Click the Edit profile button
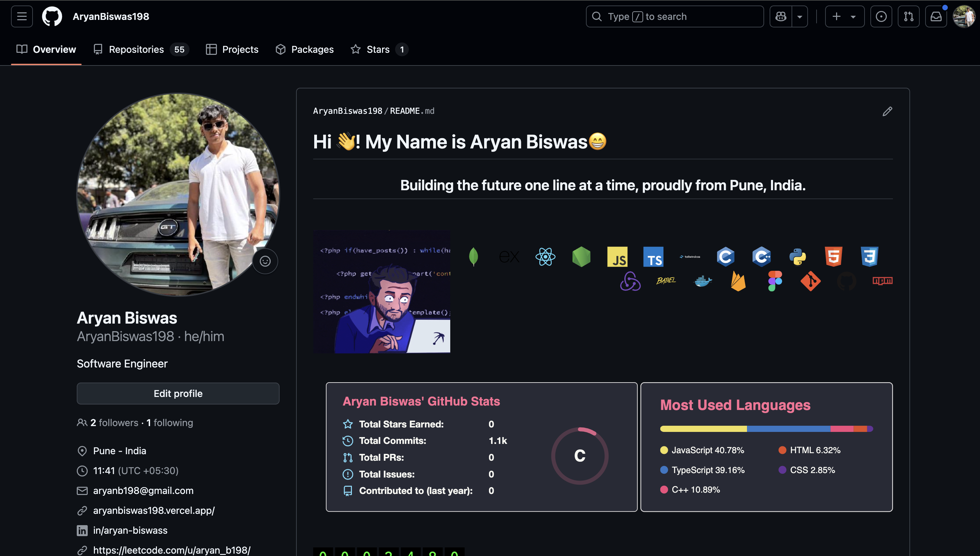 coord(178,393)
